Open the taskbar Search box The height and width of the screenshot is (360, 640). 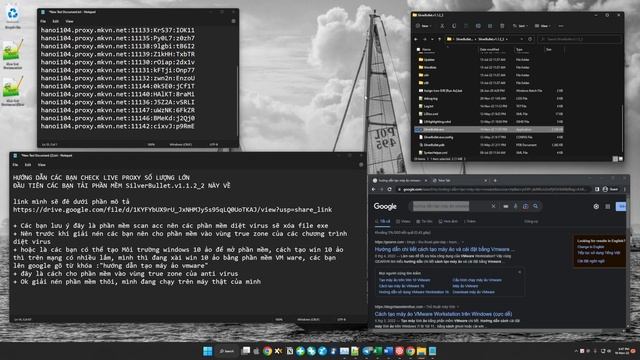pos(227,351)
